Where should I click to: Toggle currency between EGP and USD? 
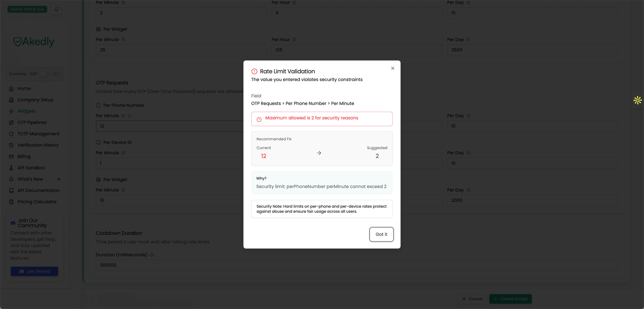pyautogui.click(x=45, y=74)
